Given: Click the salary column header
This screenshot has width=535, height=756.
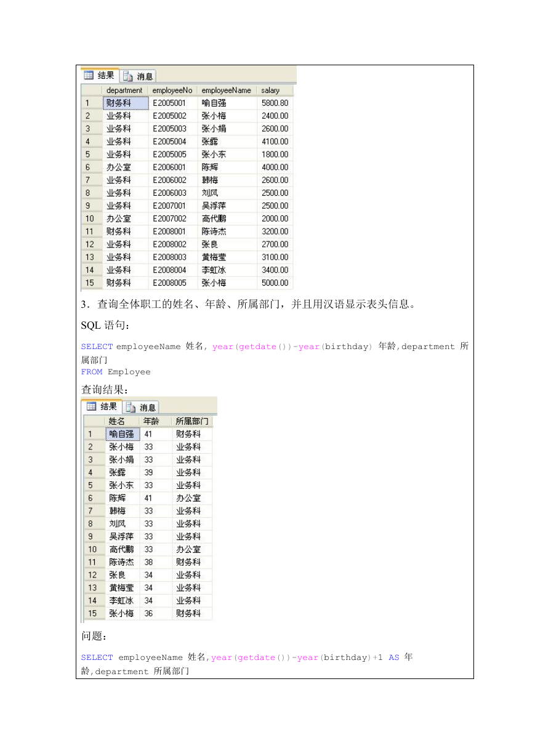Looking at the screenshot, I should 275,90.
